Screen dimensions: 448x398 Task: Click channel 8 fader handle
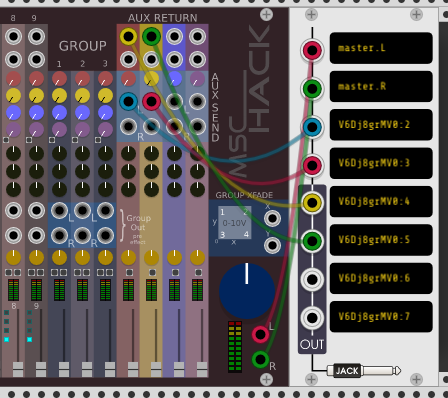(18, 369)
